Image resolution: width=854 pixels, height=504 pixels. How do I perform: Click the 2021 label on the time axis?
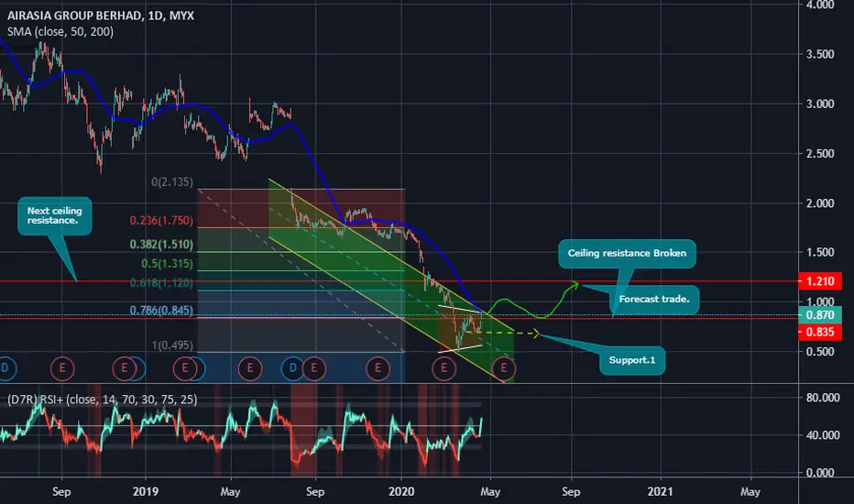click(660, 491)
